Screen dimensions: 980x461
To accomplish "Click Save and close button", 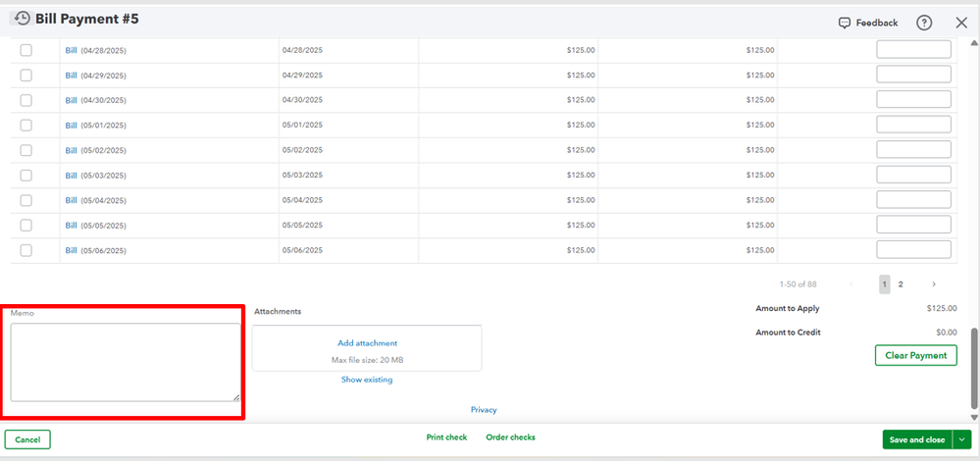I will coord(917,439).
